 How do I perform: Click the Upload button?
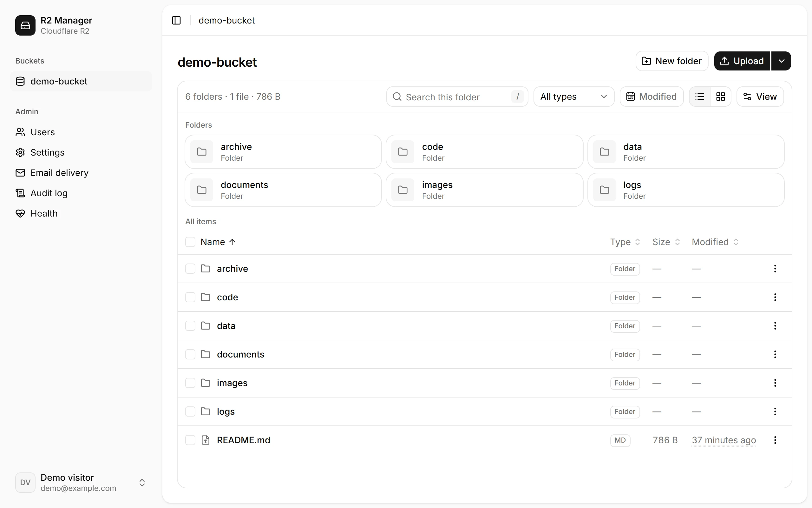(742, 61)
